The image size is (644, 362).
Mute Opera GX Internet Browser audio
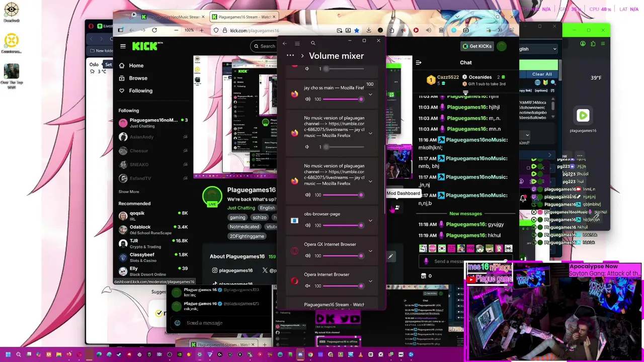coord(307,255)
